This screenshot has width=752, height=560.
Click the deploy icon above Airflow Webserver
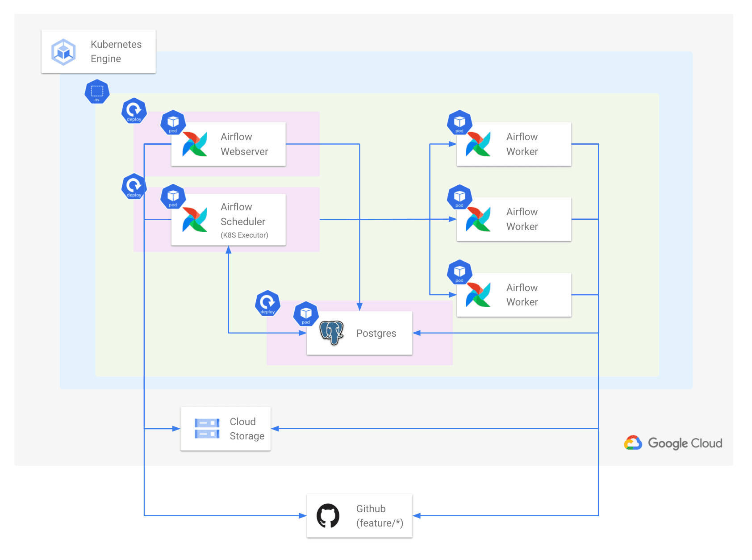[134, 111]
